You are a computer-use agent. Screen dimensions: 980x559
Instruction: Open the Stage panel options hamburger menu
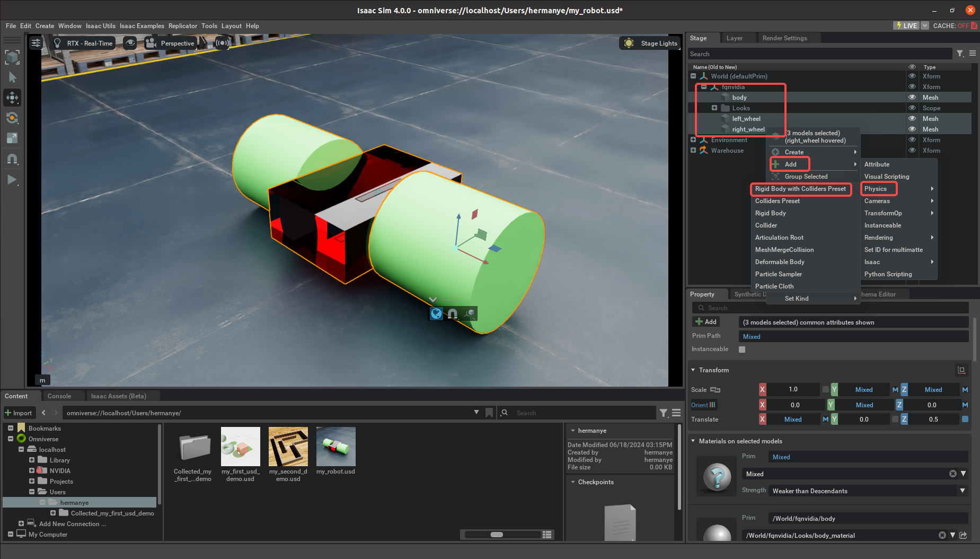coord(973,54)
